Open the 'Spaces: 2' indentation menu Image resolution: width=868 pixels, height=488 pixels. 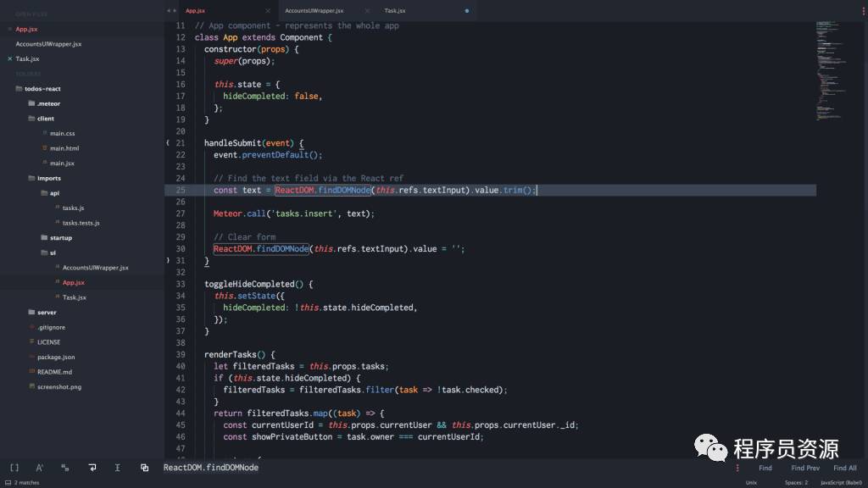796,482
